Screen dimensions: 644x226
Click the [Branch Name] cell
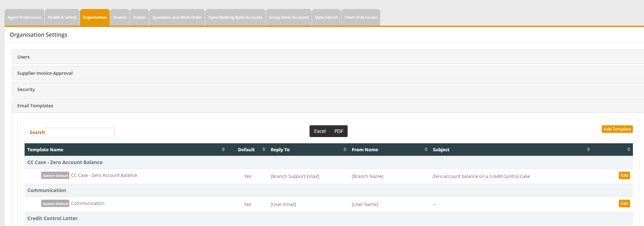tap(368, 176)
